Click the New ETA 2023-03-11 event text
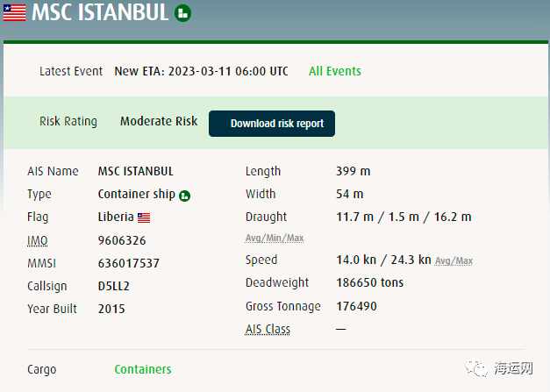Image resolution: width=550 pixels, height=392 pixels. 202,71
